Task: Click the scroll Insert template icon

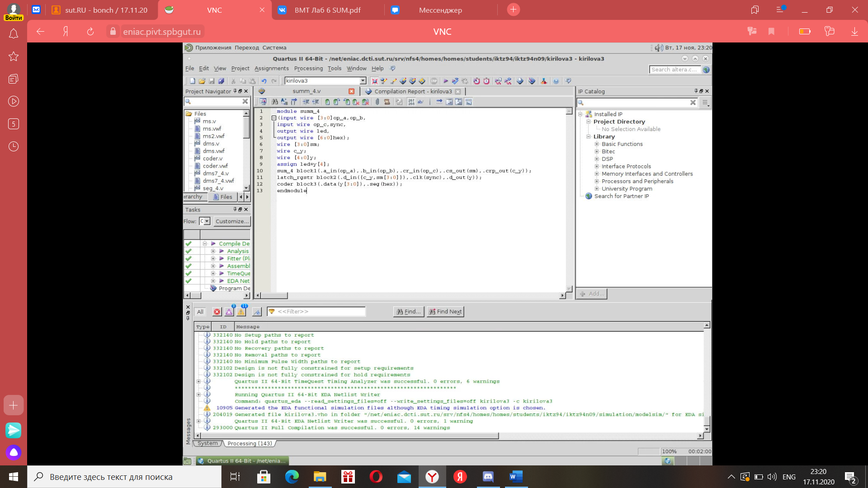Action: click(387, 102)
